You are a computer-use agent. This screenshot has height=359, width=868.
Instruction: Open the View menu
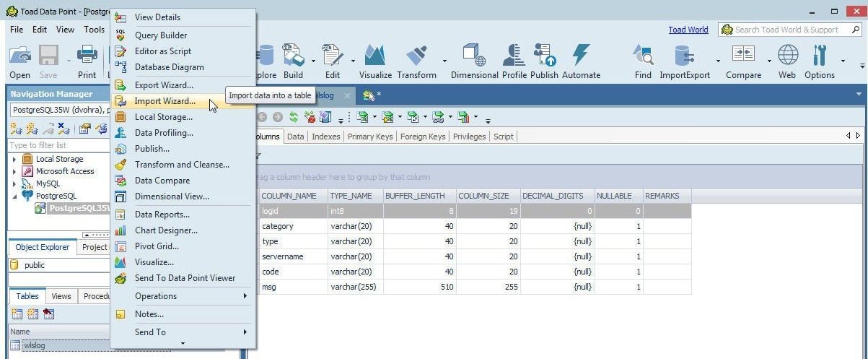(x=65, y=30)
